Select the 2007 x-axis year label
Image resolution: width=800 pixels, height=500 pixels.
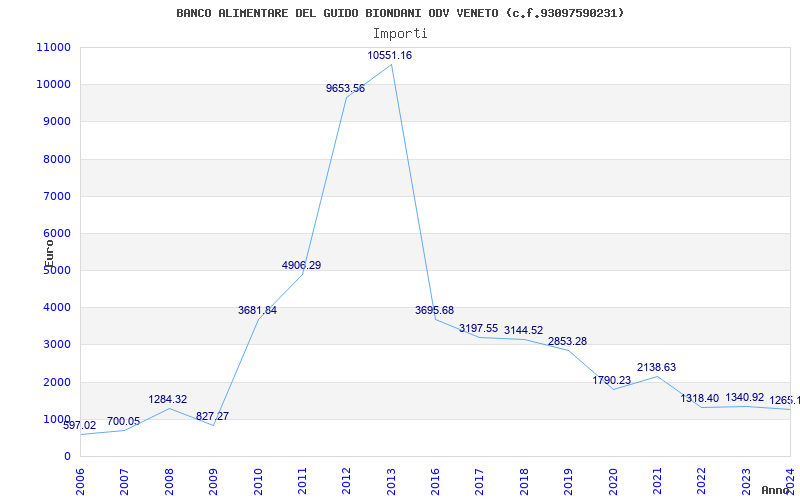click(x=124, y=482)
